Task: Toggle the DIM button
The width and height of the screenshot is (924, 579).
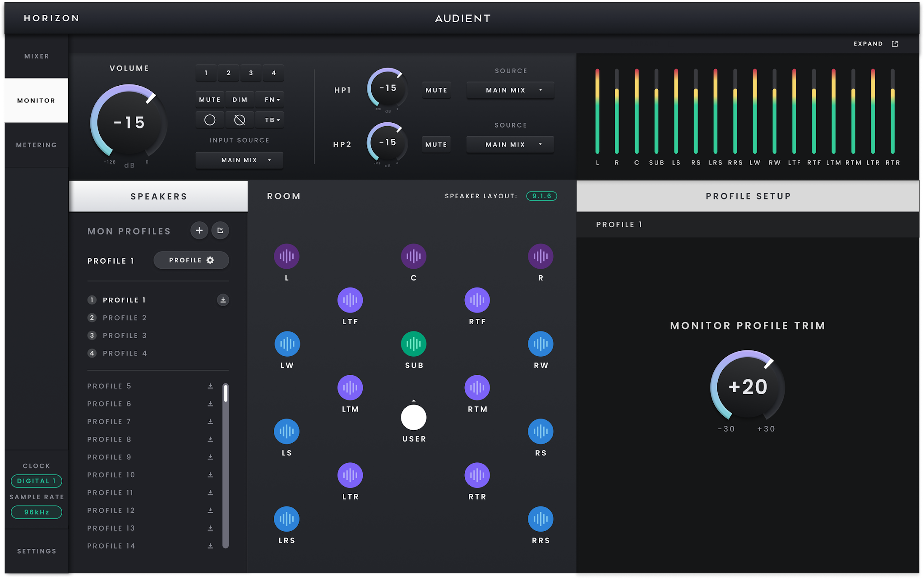Action: point(240,100)
